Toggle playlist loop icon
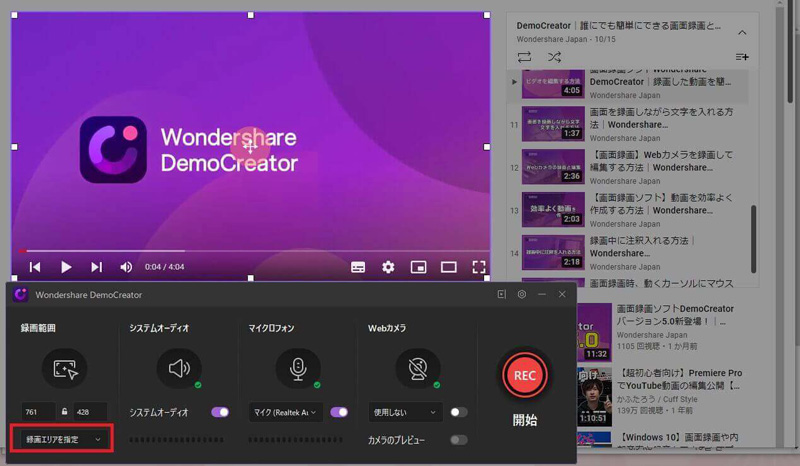Image resolution: width=800 pixels, height=466 pixels. coord(524,57)
